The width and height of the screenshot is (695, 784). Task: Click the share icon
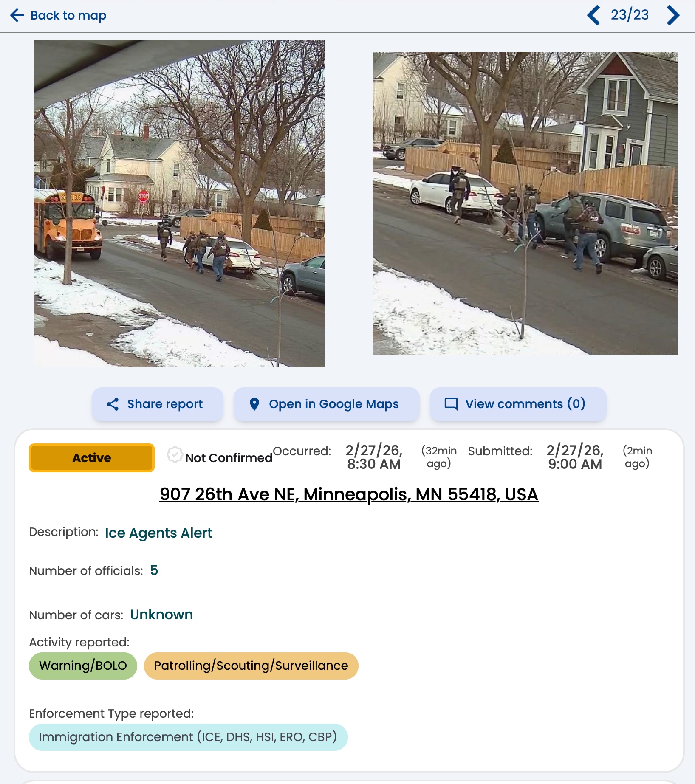point(113,404)
